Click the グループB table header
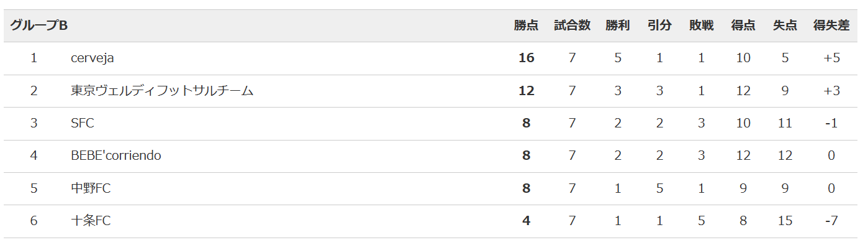Viewport: 868px width, 245px height. point(38,25)
